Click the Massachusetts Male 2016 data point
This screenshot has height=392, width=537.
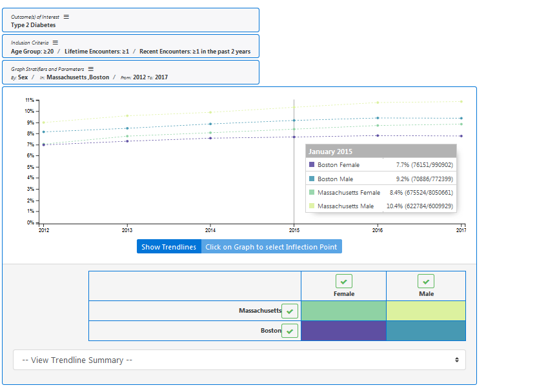378,103
